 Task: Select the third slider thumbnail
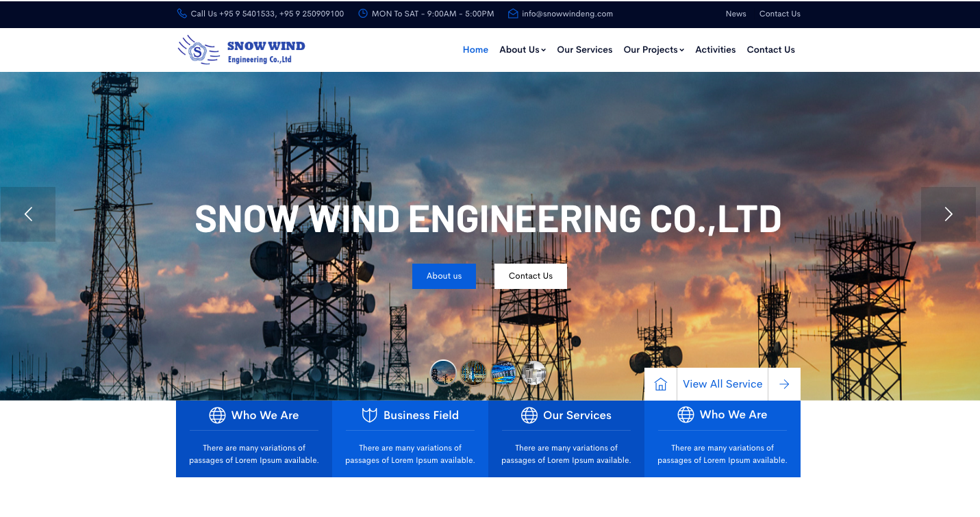pos(503,373)
